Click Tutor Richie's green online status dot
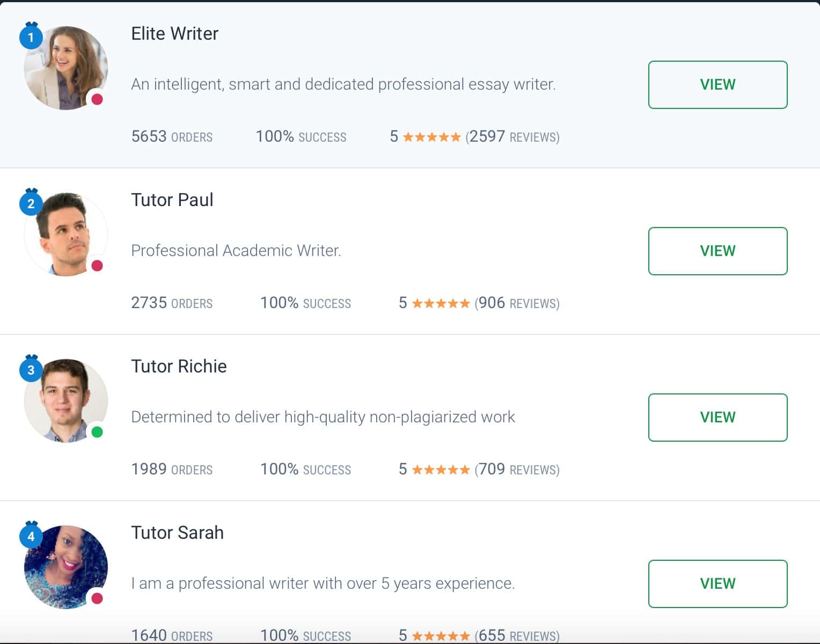 [x=97, y=432]
